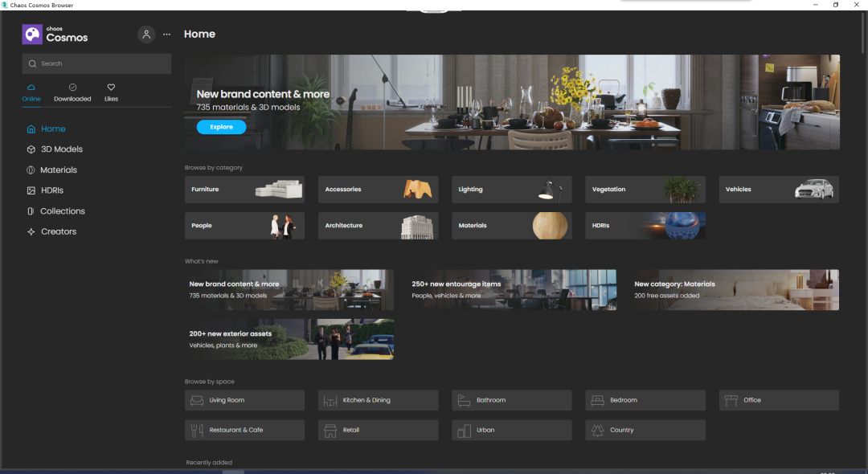Choose the Kitchen & Dining space
Viewport: 868px width, 474px height.
click(378, 400)
